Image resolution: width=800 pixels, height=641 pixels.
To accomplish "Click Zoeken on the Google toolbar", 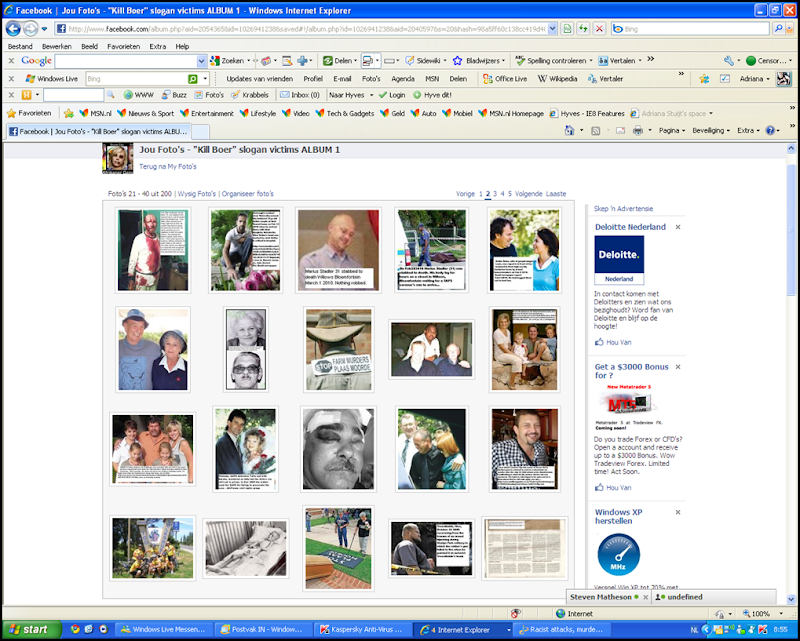I will tap(228, 61).
